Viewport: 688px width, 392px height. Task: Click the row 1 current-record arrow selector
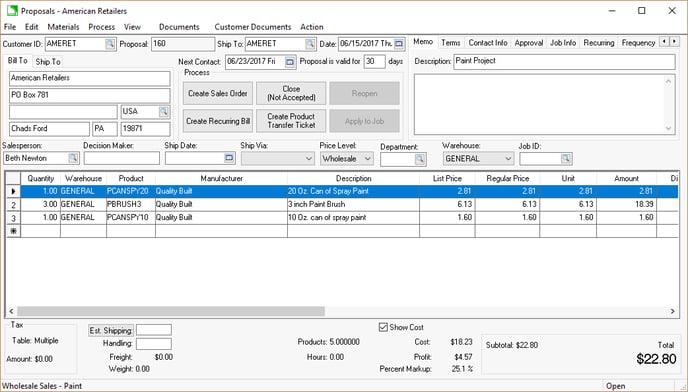click(x=13, y=191)
